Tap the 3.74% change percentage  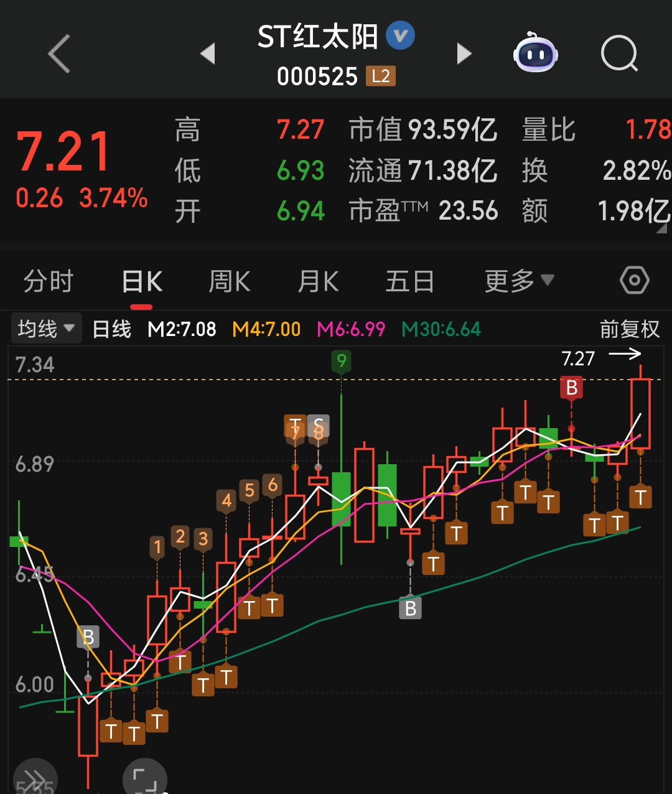point(113,198)
